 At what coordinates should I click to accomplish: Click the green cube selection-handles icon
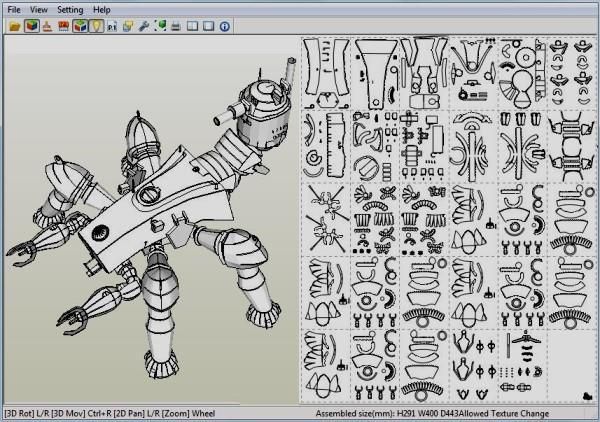[160, 26]
